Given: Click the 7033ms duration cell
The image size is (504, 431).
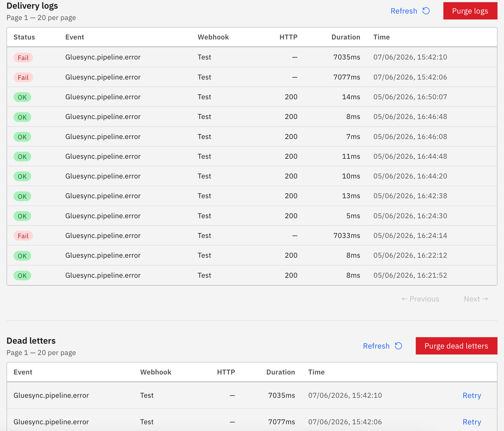Looking at the screenshot, I should click(x=347, y=236).
